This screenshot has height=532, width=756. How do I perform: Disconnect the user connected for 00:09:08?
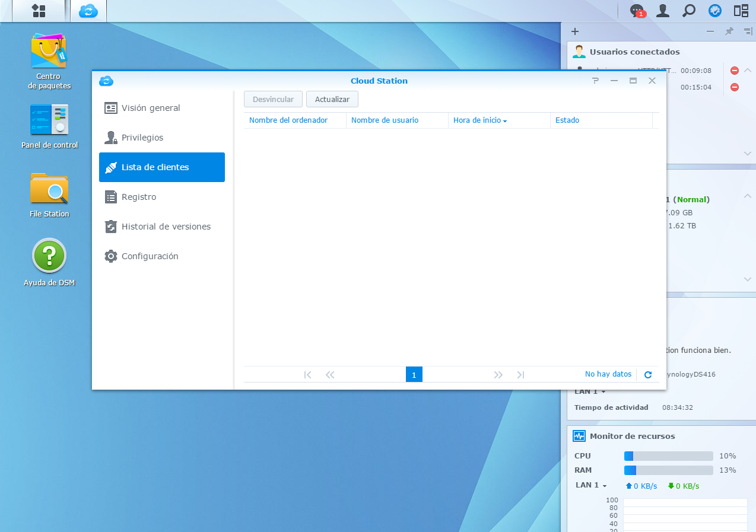(734, 71)
